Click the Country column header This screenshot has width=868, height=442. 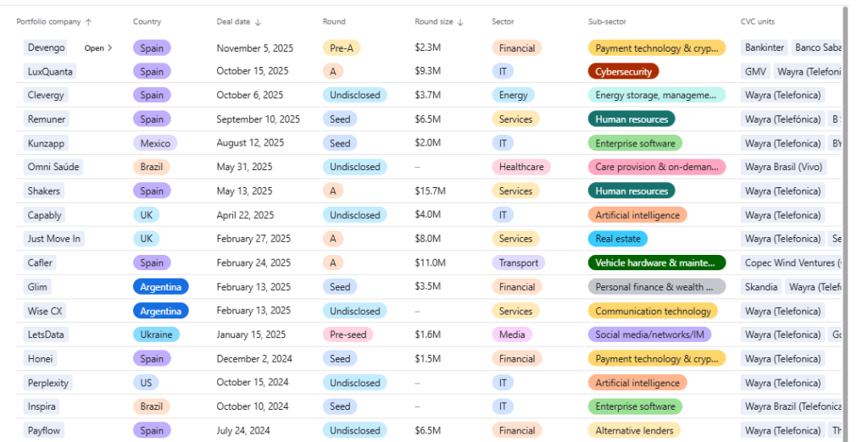pos(147,22)
